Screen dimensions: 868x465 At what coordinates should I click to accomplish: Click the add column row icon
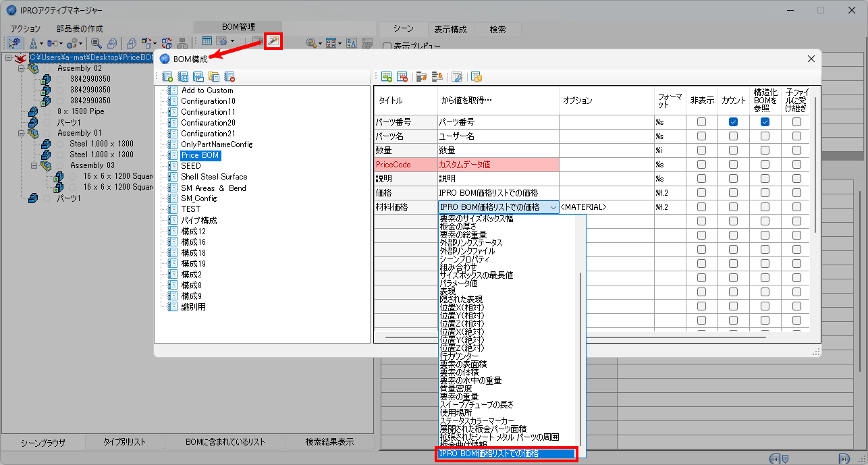pyautogui.click(x=387, y=76)
